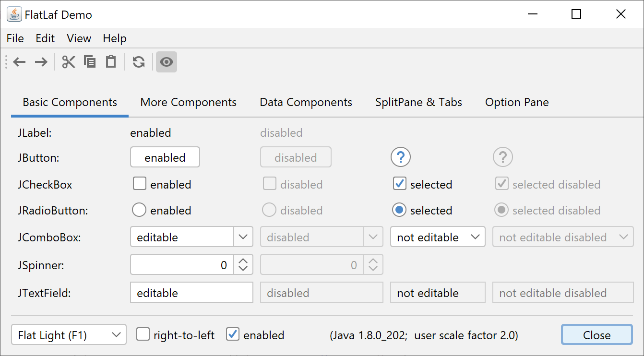The width and height of the screenshot is (644, 356).
Task: Click the editable JTextField input
Action: (x=191, y=293)
